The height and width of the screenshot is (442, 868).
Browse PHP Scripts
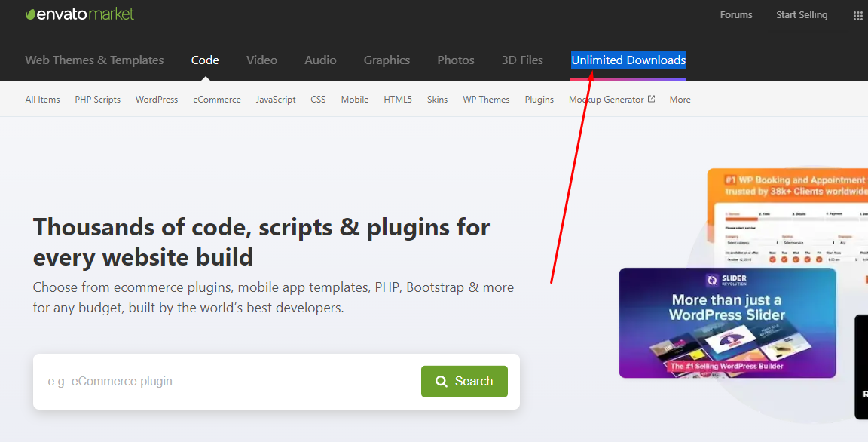pos(97,100)
